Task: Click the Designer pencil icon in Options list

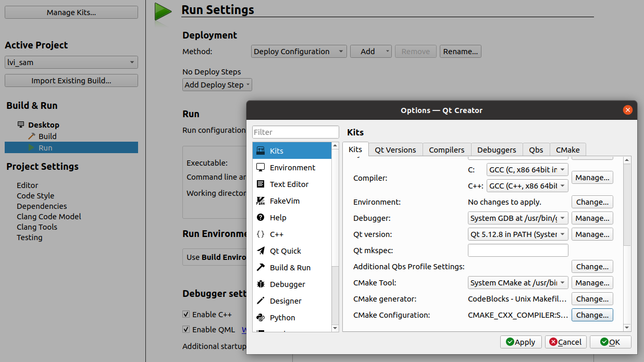Action: 261,301
